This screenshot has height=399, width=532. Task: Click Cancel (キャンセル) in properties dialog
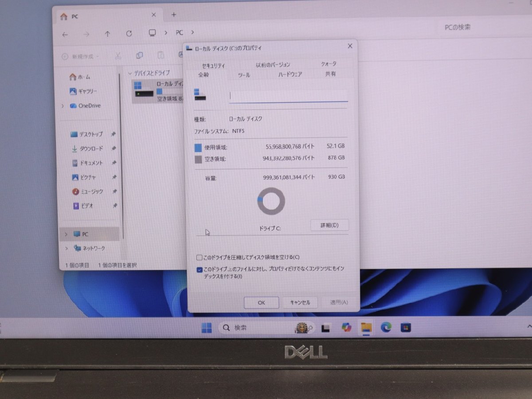tap(300, 302)
